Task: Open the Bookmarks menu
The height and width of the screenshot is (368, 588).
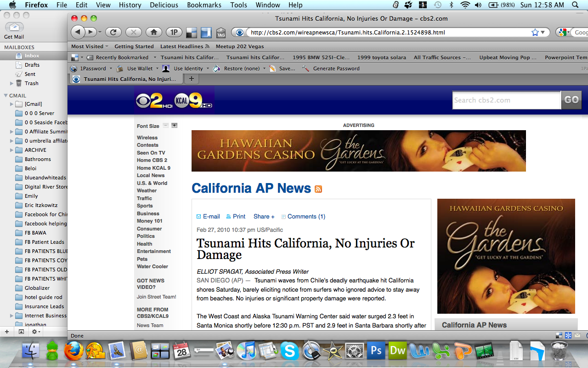Action: [204, 5]
